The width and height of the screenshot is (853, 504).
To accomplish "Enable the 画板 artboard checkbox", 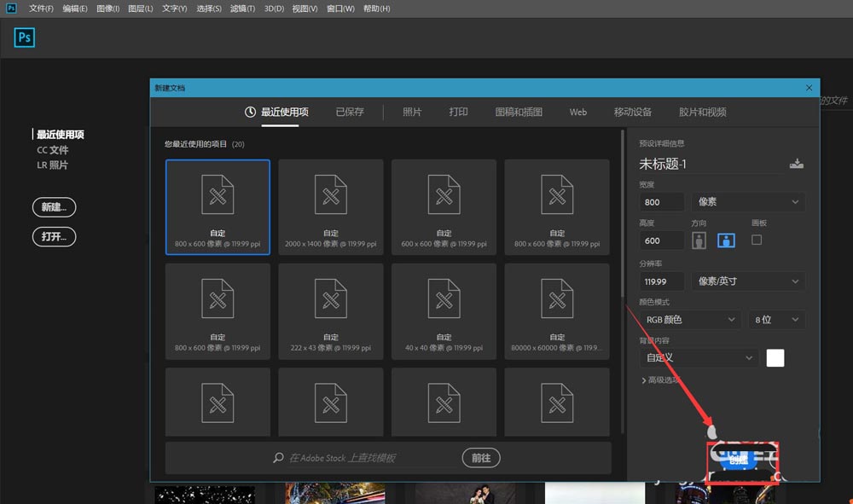I will (756, 240).
